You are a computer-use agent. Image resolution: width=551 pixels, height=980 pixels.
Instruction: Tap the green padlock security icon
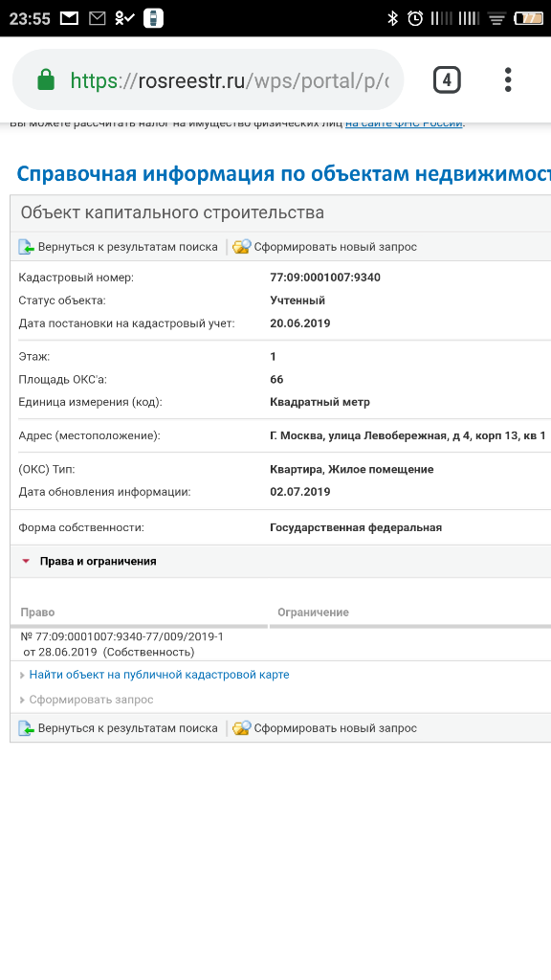tap(46, 79)
